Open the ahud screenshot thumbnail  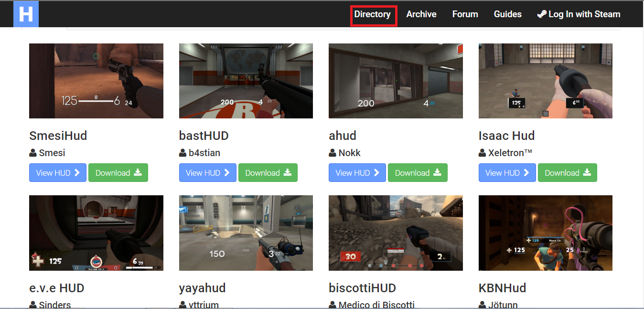pos(396,81)
